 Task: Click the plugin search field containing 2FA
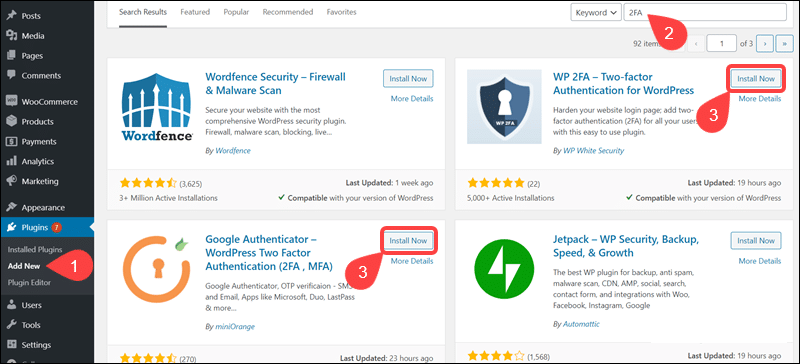(x=705, y=13)
